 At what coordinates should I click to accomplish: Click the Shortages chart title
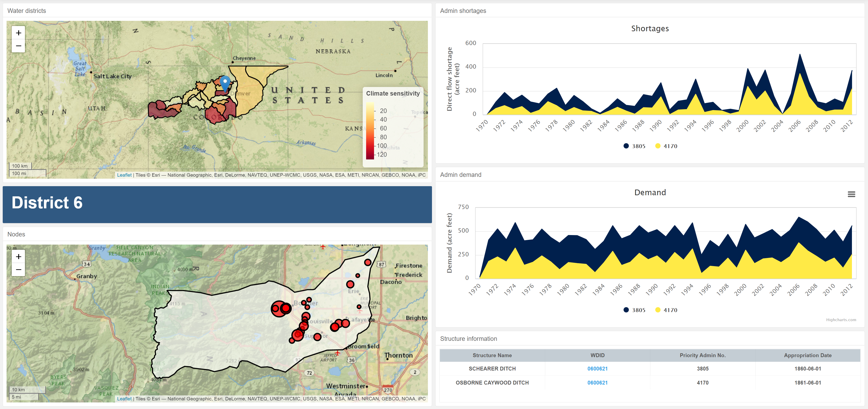650,29
